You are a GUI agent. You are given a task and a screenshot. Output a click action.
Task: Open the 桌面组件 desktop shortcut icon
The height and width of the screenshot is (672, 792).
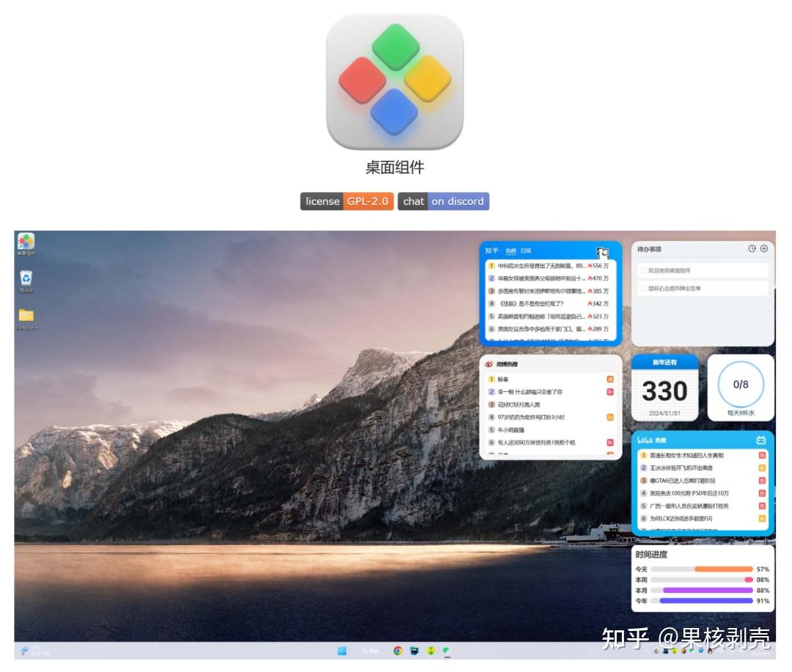pyautogui.click(x=26, y=244)
